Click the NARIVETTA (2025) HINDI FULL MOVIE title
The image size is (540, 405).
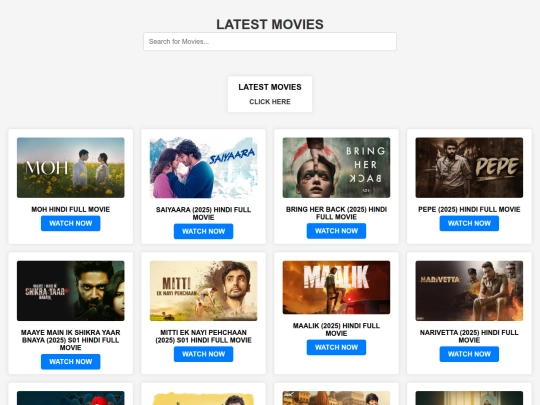(x=469, y=336)
